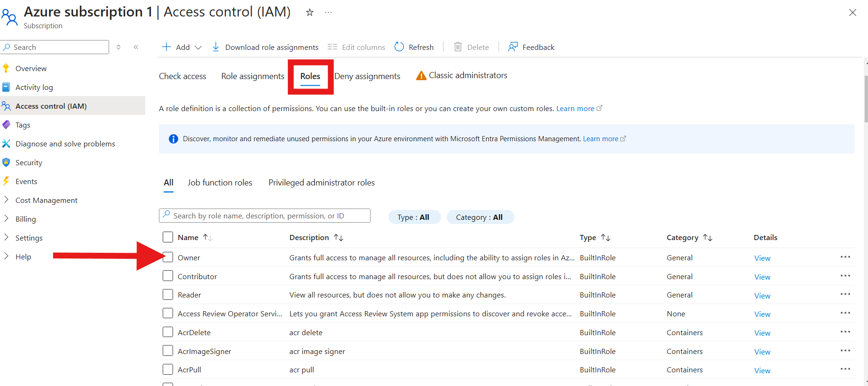Screen dimensions: 868x386
Task: Open the Reader row ellipsis menu
Action: [x=845, y=294]
